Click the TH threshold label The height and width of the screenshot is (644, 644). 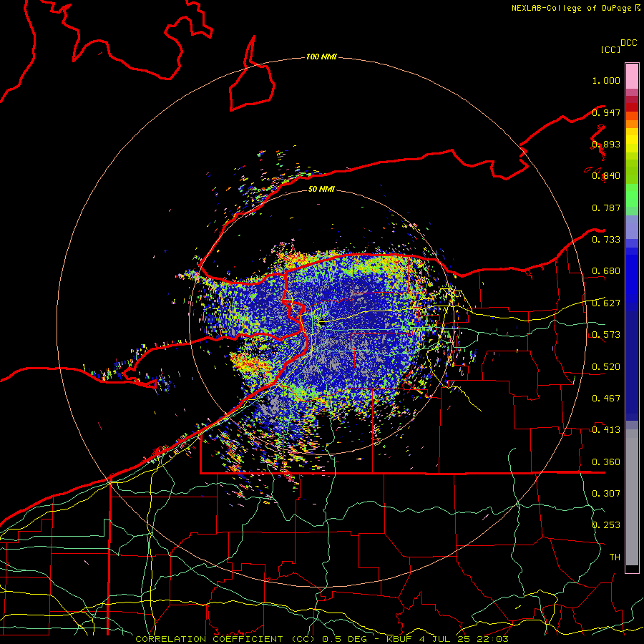tap(615, 557)
